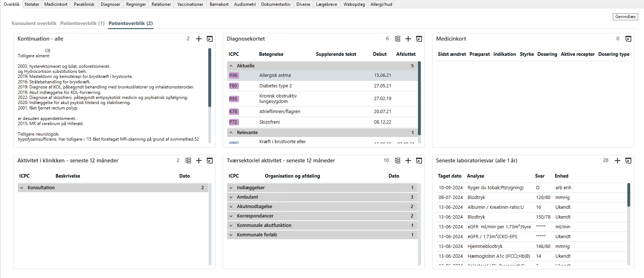Select Hjemmeblodtryk lab result row
The width and height of the screenshot is (644, 278).
coord(532,246)
